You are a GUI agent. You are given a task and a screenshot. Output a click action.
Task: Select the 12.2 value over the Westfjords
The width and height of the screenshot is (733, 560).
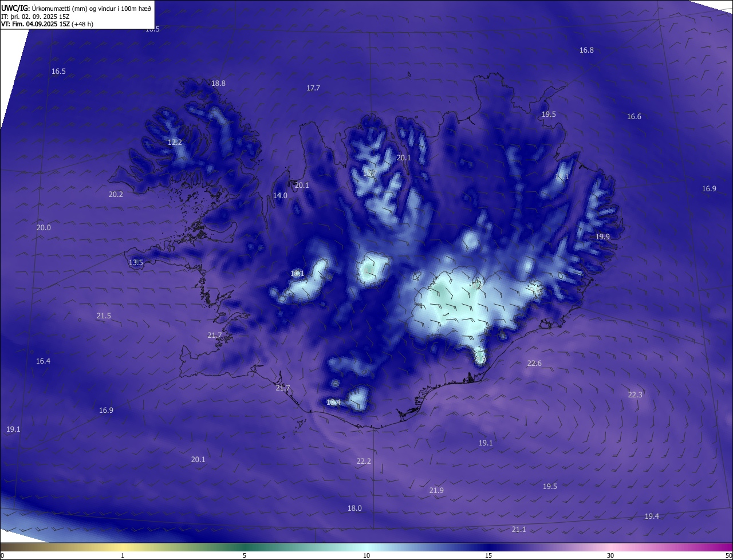point(175,143)
